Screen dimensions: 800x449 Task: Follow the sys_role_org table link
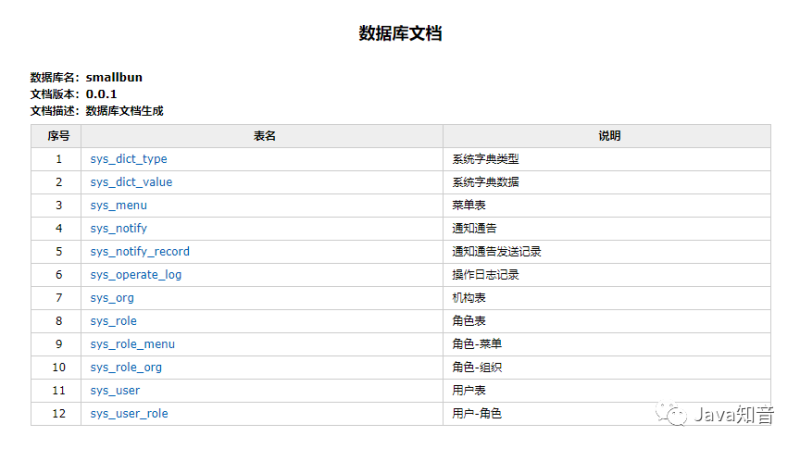(x=128, y=367)
